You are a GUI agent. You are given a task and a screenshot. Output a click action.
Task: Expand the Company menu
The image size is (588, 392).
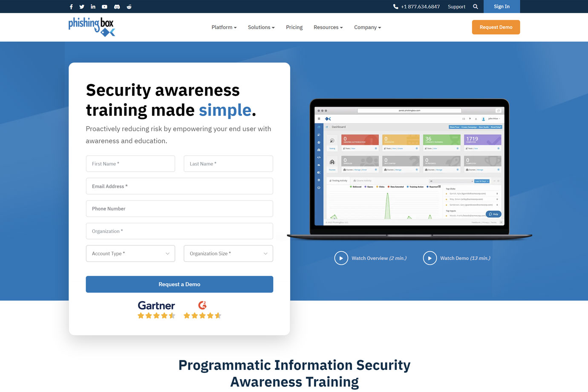pyautogui.click(x=367, y=27)
